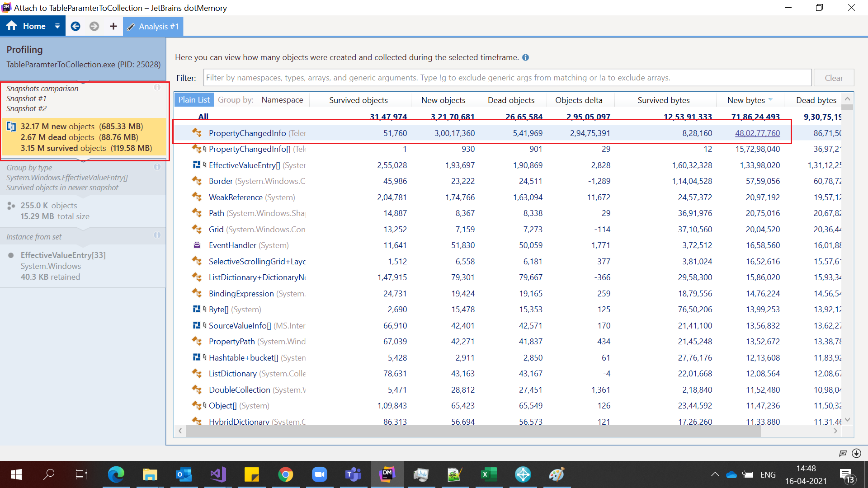Click the forward navigation arrow icon

94,26
